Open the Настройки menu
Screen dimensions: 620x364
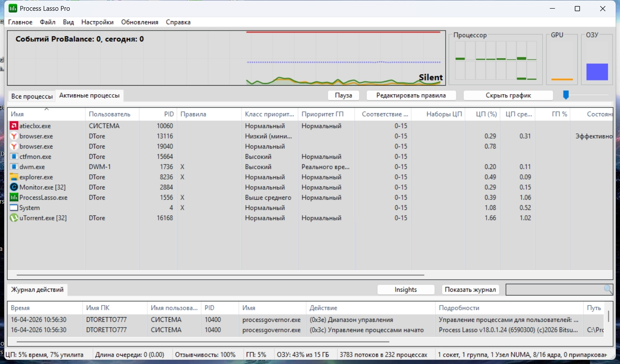97,22
